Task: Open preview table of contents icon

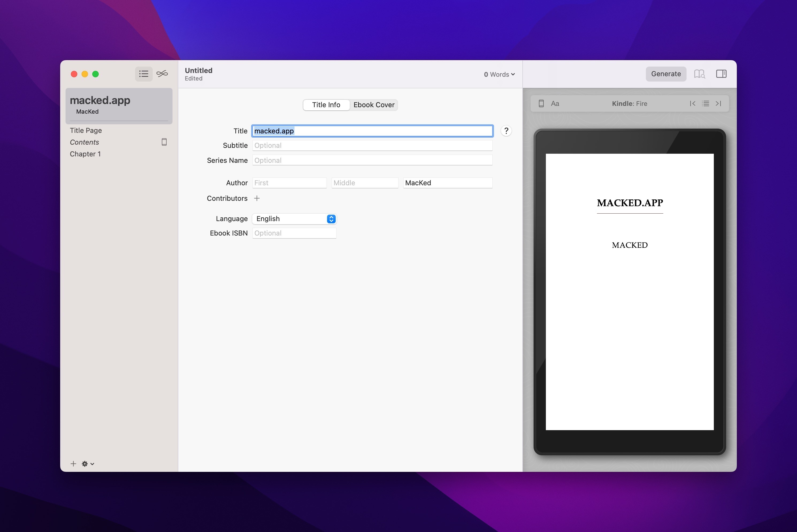Action: click(x=705, y=103)
